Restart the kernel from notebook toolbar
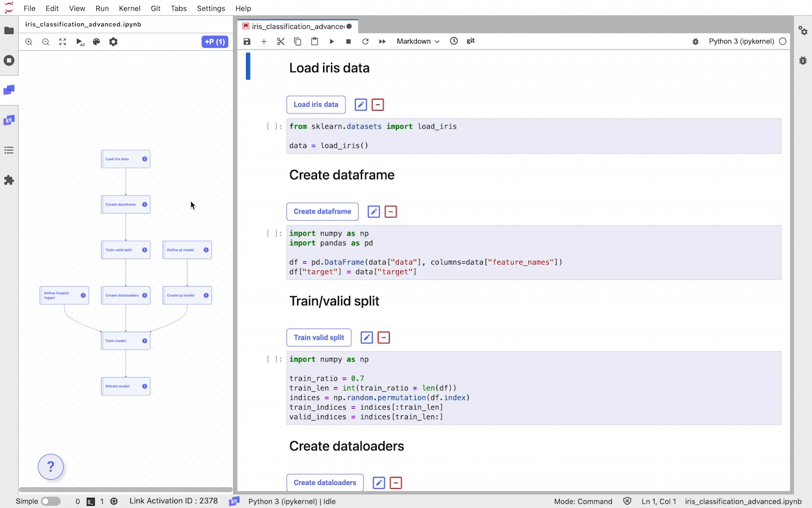The height and width of the screenshot is (508, 812). [365, 41]
